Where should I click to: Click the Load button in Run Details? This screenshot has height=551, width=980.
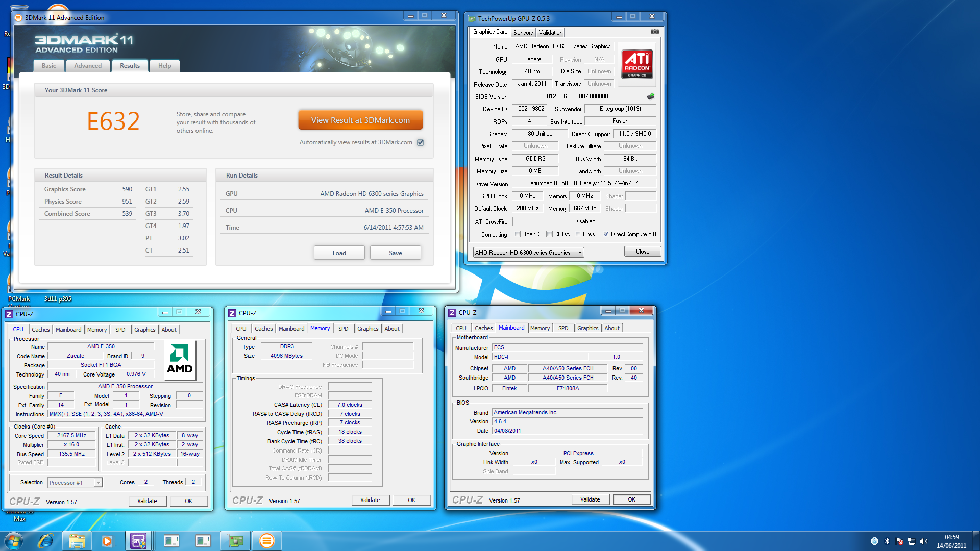339,253
